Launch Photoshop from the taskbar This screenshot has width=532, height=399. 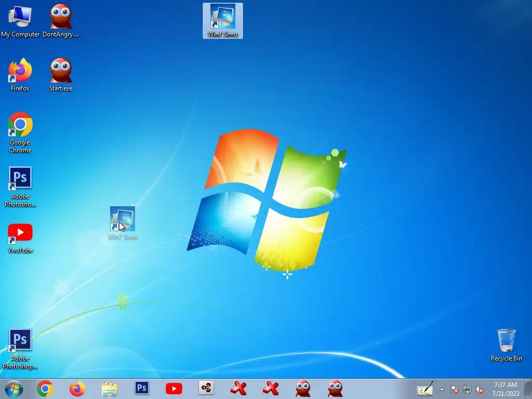click(141, 388)
